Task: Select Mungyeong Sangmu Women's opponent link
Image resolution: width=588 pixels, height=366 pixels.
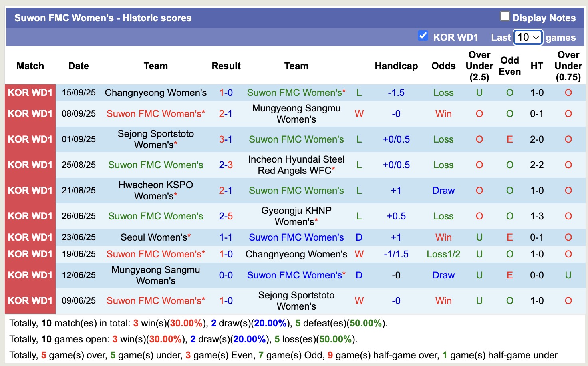Action: pos(296,113)
